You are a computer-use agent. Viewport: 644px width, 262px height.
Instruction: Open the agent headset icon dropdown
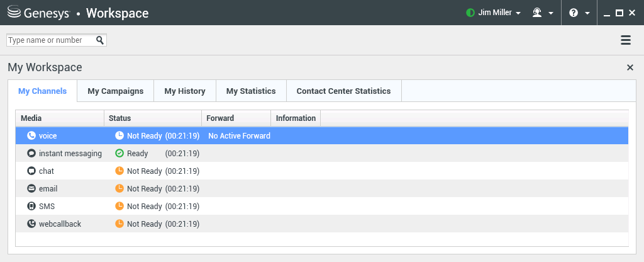[x=542, y=13]
